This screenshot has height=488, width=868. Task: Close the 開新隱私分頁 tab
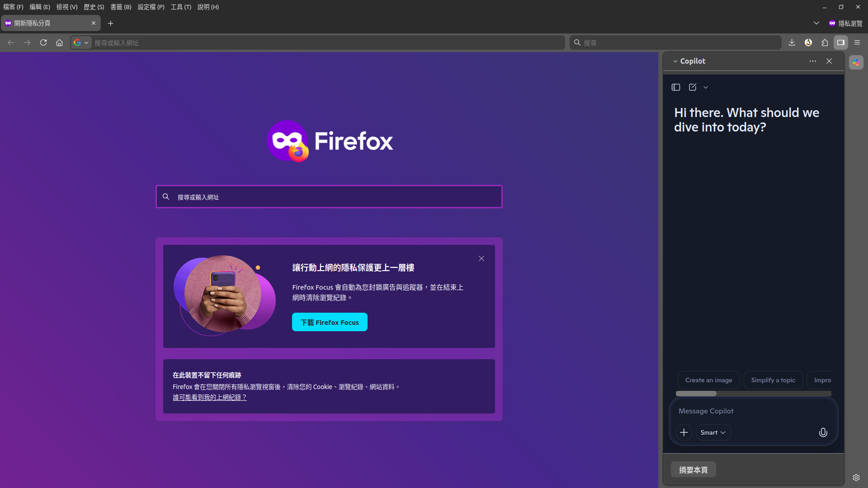(x=94, y=23)
